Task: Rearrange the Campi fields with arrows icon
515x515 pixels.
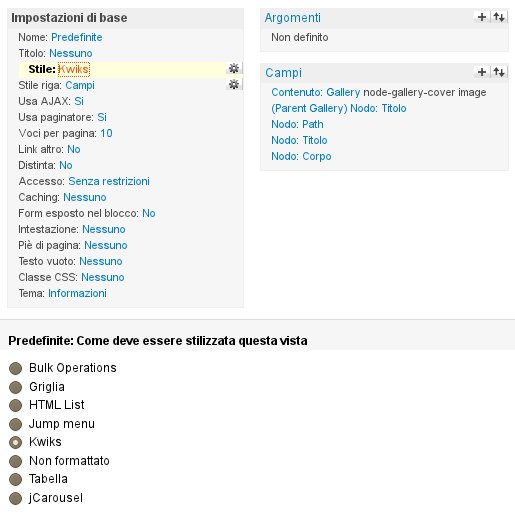Action: [x=499, y=72]
